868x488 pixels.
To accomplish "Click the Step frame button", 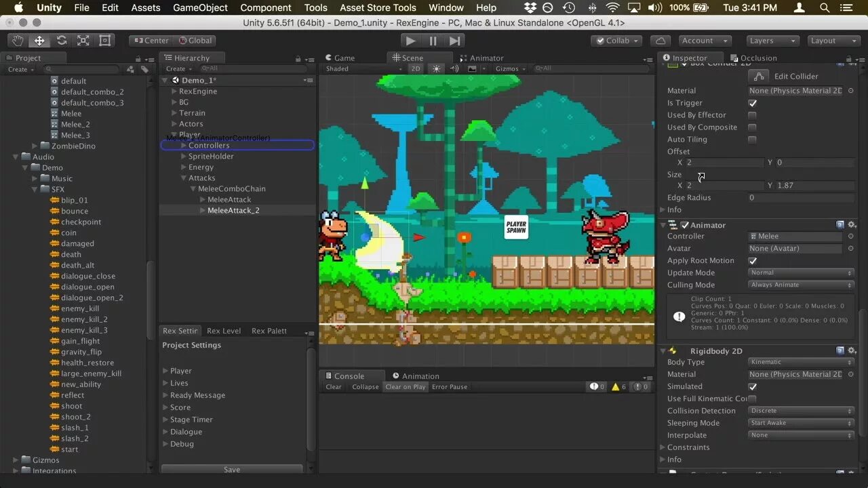I will (455, 41).
